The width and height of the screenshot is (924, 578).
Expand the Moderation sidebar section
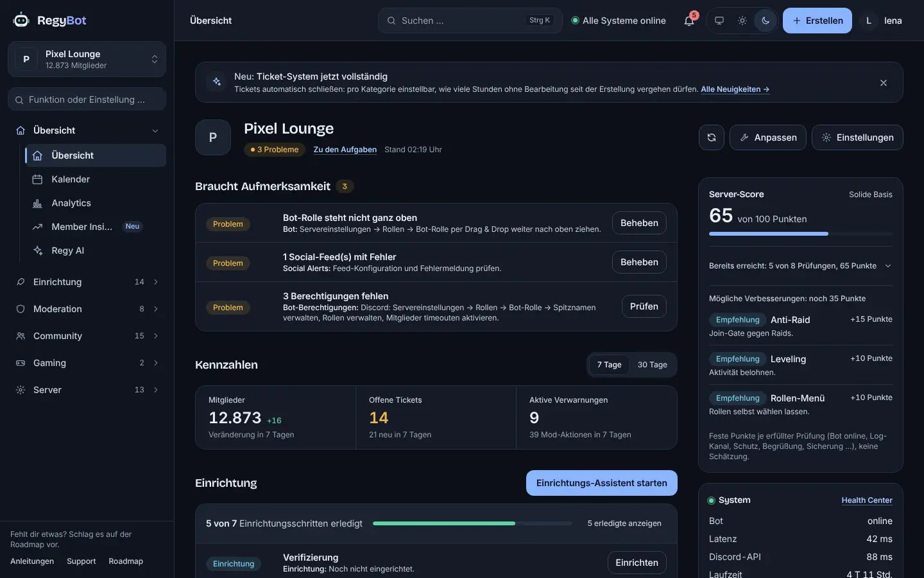click(x=87, y=309)
